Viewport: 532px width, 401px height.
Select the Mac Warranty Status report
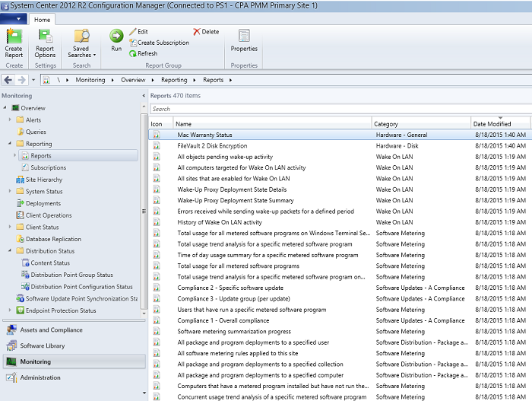(340, 135)
